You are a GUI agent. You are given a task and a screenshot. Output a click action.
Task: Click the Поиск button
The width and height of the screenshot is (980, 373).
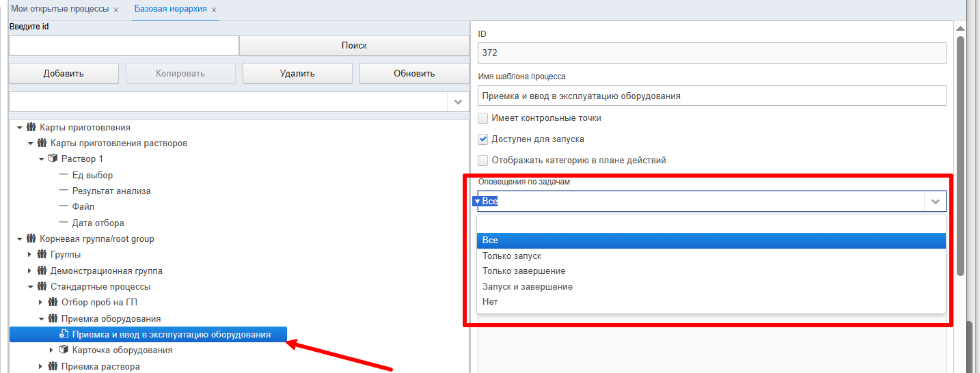(354, 45)
